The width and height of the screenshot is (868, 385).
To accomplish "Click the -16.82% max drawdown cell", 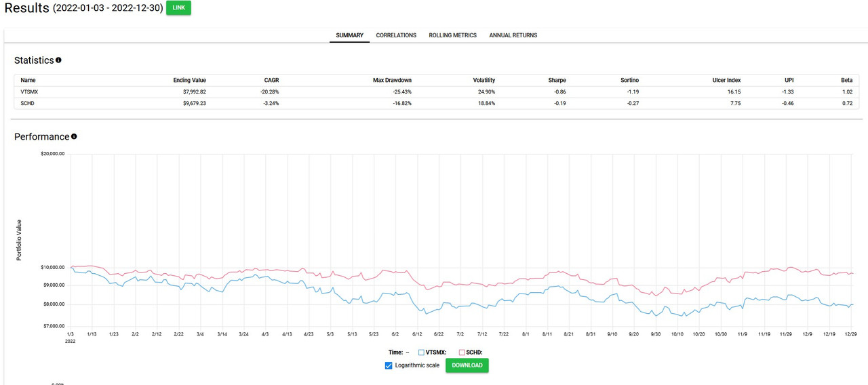I will 401,103.
